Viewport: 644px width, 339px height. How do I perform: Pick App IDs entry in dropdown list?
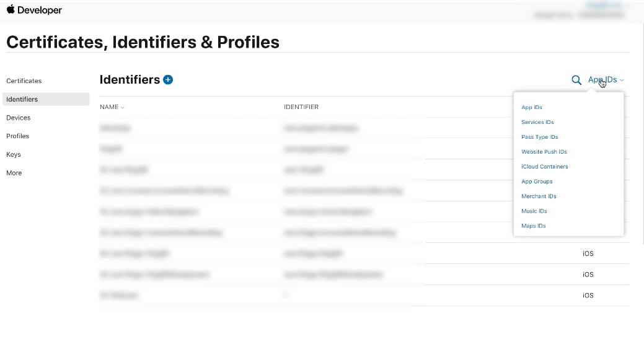pyautogui.click(x=531, y=108)
